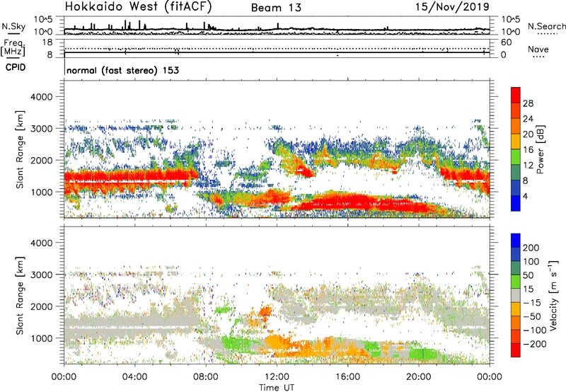566x392 pixels.
Task: Click the 'Hokkaido West (fitACF)' plot title
Action: pyautogui.click(x=138, y=6)
